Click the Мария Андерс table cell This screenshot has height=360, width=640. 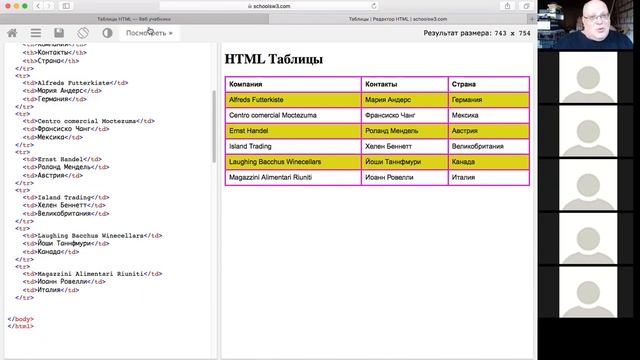pos(404,100)
